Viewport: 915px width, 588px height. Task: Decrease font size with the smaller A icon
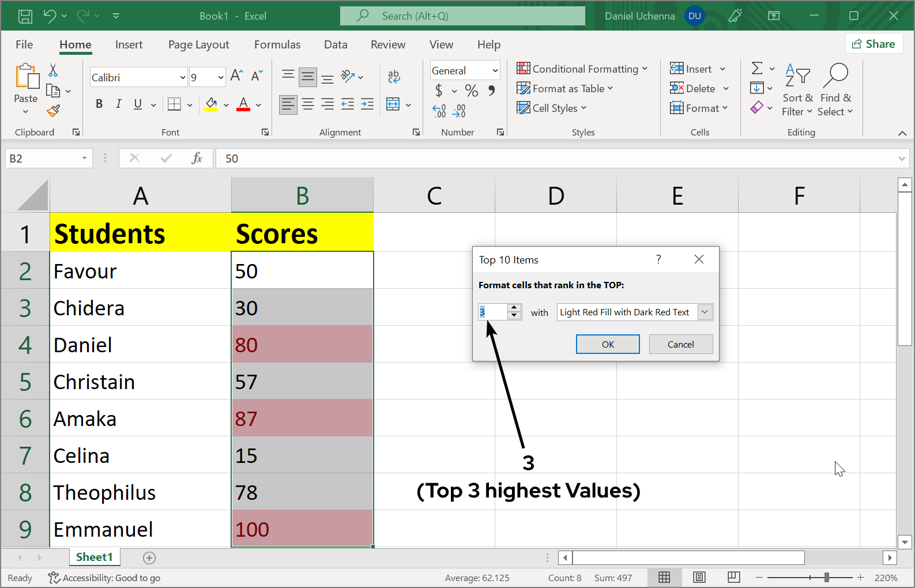pyautogui.click(x=257, y=76)
